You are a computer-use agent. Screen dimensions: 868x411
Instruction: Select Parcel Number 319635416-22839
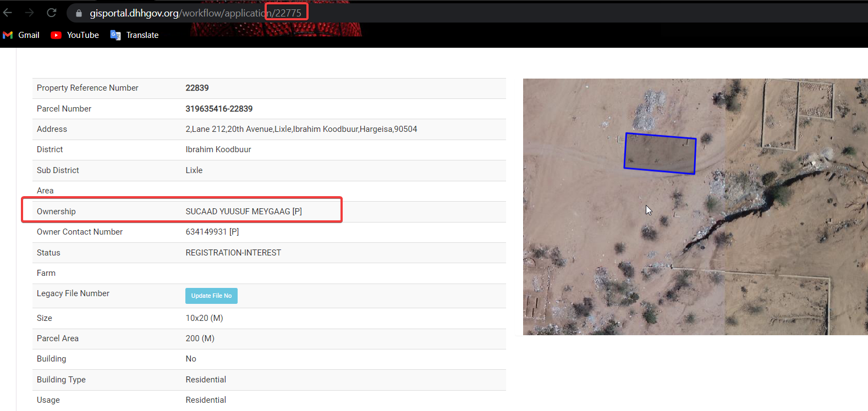[x=219, y=109]
